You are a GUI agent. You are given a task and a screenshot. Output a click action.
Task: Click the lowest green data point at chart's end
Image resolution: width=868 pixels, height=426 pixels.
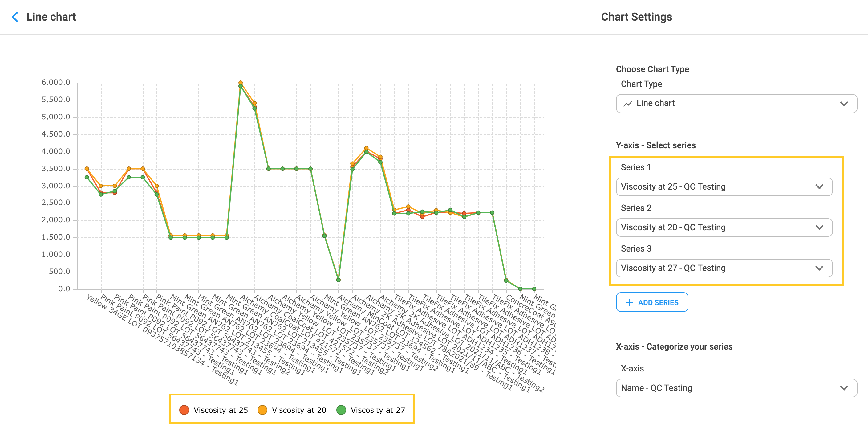click(x=534, y=289)
